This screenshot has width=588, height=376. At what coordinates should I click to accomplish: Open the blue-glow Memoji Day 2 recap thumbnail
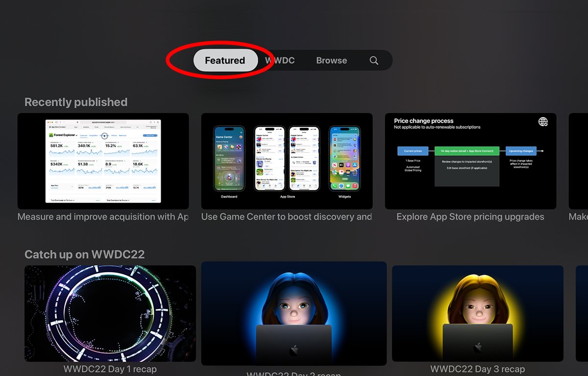click(294, 313)
